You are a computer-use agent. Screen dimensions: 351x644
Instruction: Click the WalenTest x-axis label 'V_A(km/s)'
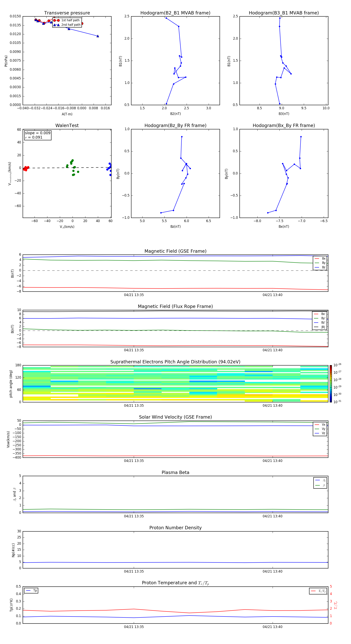tap(67, 227)
